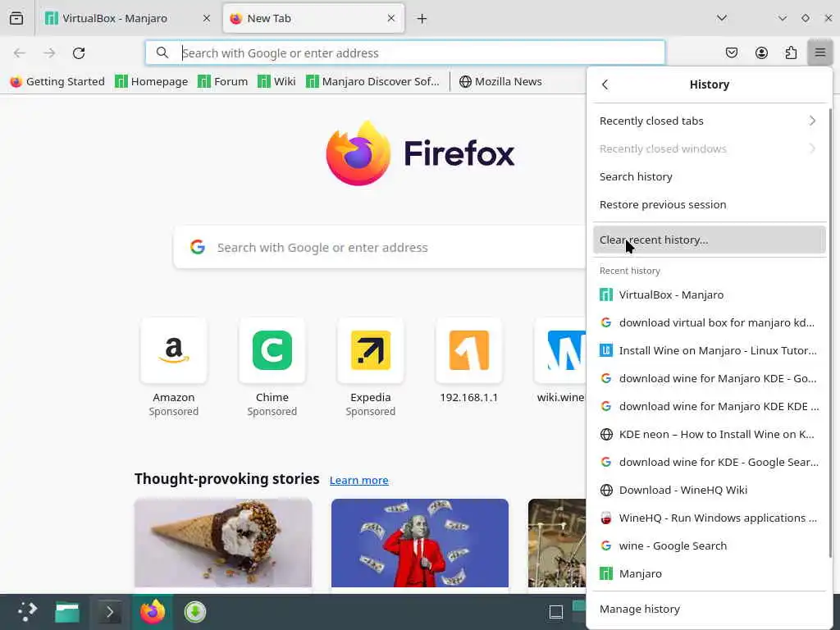Open the ice cream cone story thumbnail
Screen dimensions: 840x630
(223, 543)
